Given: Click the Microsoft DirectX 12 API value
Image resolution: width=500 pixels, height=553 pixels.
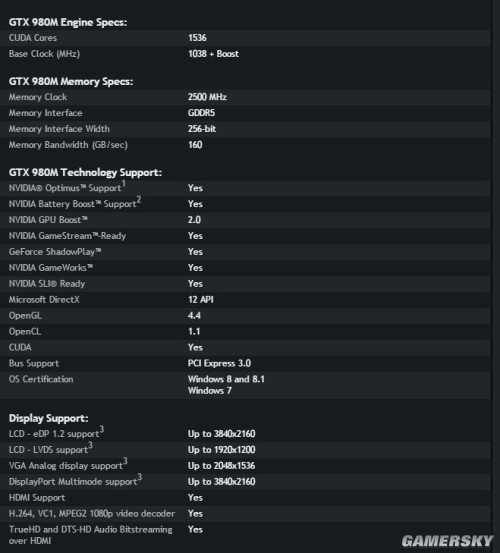Looking at the screenshot, I should [x=201, y=299].
